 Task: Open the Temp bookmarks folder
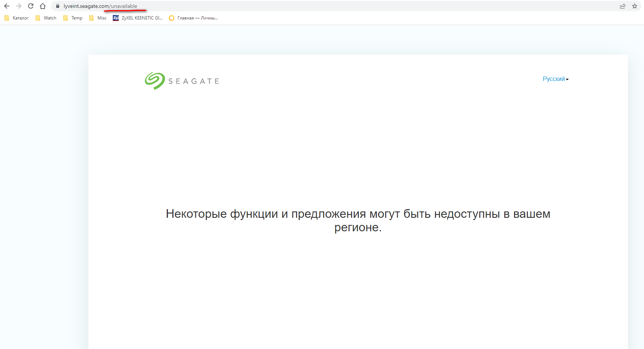click(x=73, y=18)
